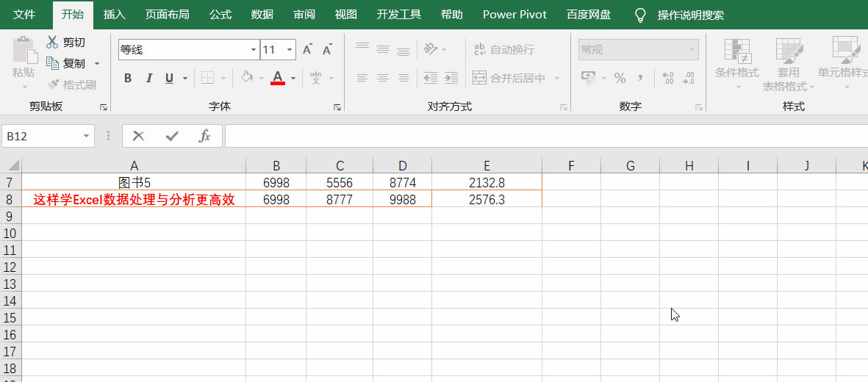Open the Name Box dropdown arrow
The image size is (868, 382).
(x=87, y=136)
